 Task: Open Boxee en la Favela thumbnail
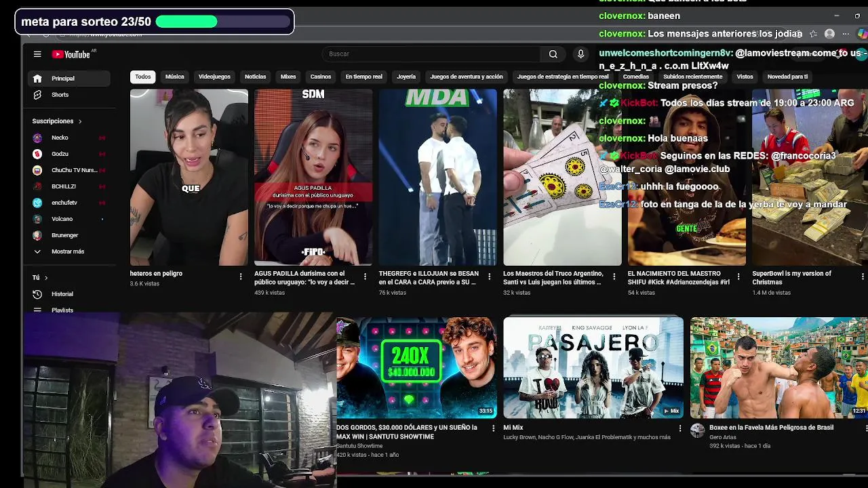(779, 367)
